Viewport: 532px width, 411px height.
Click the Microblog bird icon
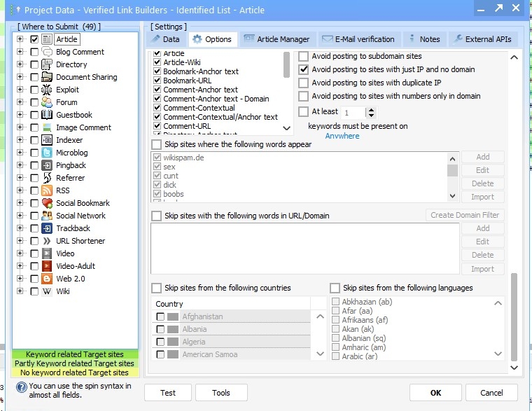[x=47, y=153]
